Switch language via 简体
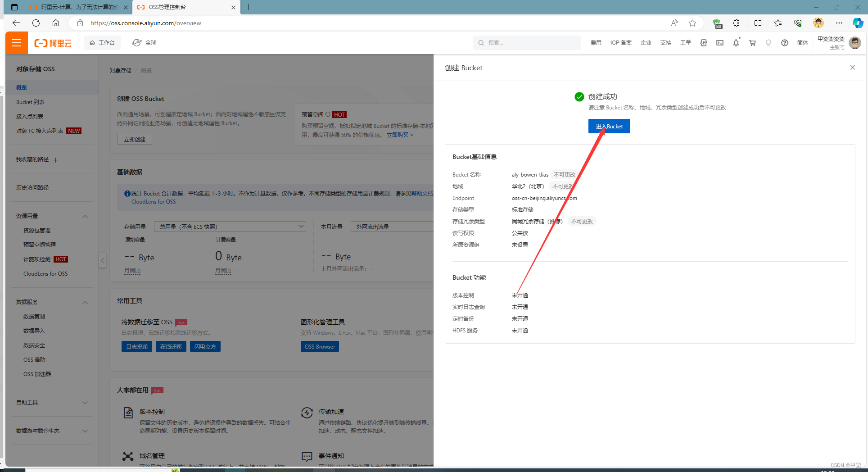Screen dimensions: 868x472 coord(802,43)
